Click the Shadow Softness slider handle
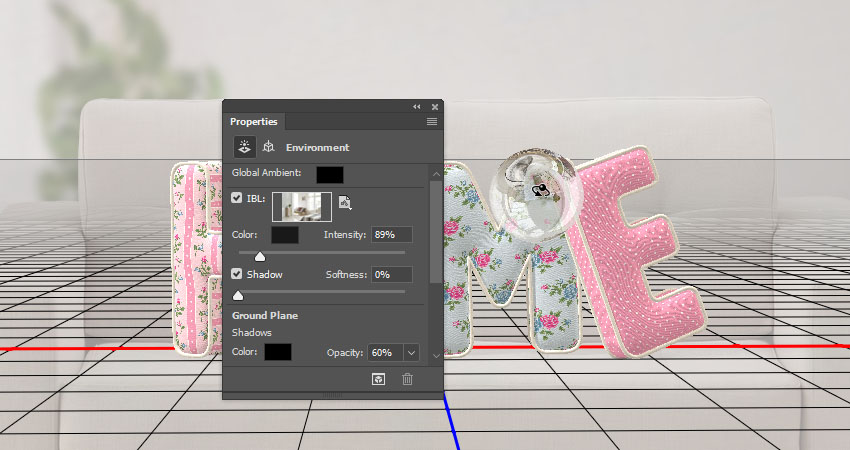Viewport: 850px width, 450px height. click(238, 296)
